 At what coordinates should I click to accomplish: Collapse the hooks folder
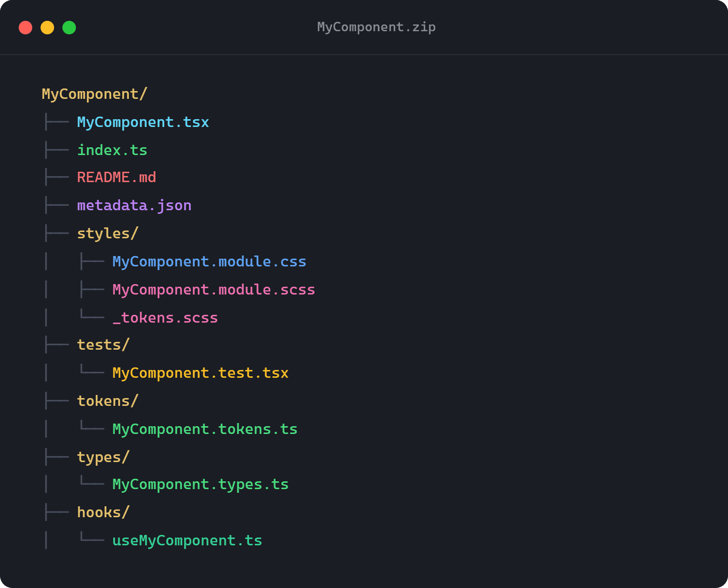coord(103,512)
